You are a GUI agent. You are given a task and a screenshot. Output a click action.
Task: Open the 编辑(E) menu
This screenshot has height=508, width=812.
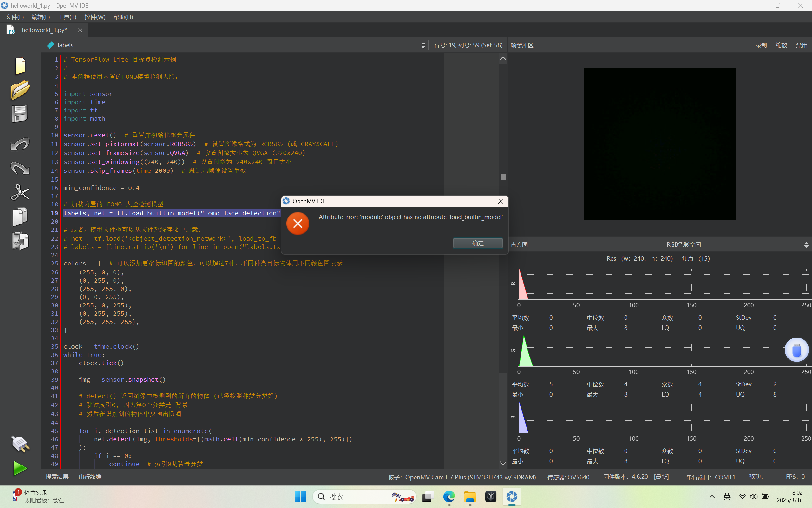(x=41, y=17)
